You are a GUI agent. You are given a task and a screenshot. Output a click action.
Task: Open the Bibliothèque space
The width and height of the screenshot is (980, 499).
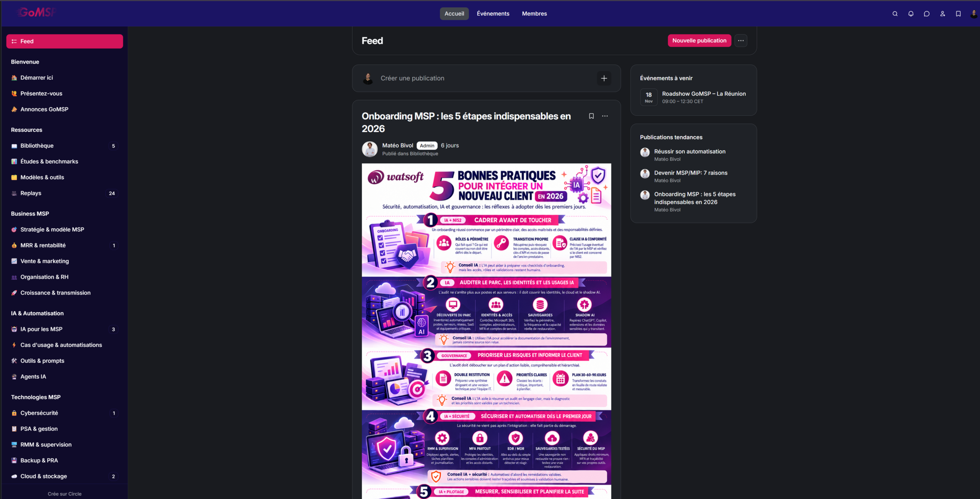point(65,146)
